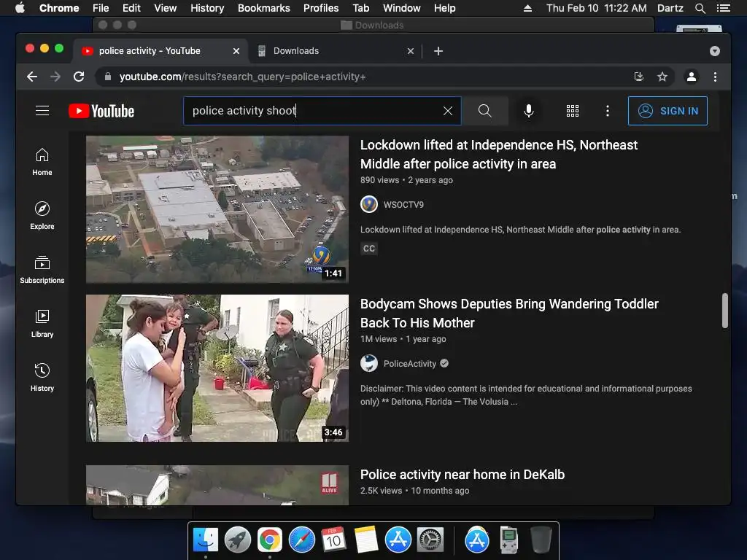Open Control Center list icon
Screen dimensions: 747x560
pos(723,8)
